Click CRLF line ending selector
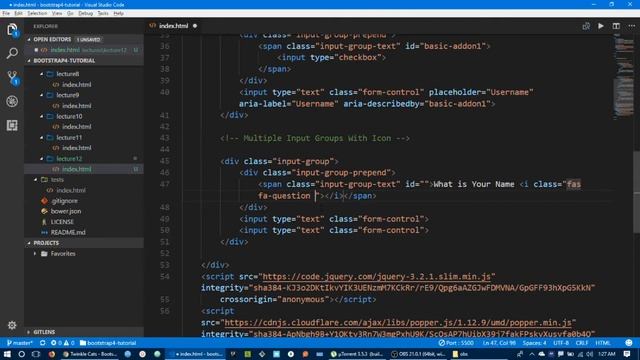Image resolution: width=640 pixels, height=360 pixels. (582, 343)
